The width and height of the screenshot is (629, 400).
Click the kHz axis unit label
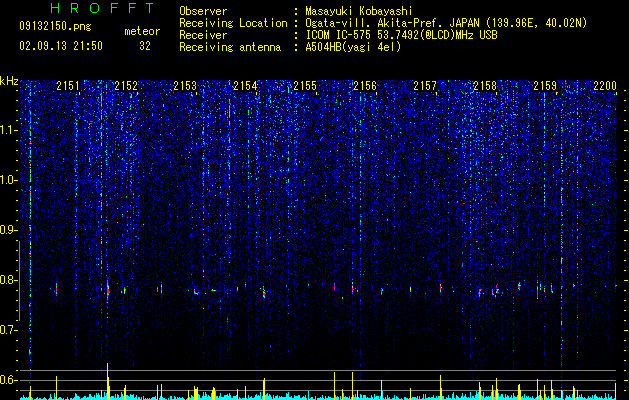point(9,81)
